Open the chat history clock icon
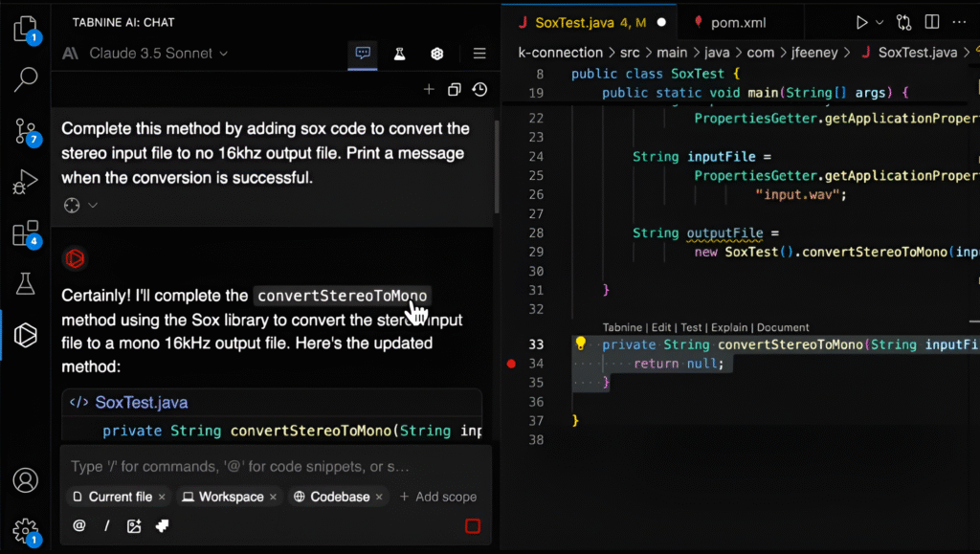The image size is (980, 554). coord(479,90)
